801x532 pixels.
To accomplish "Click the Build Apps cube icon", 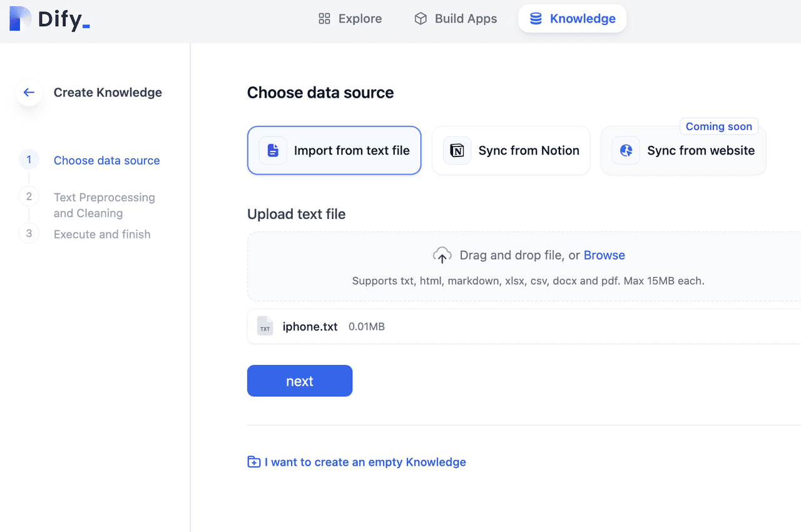I will (x=421, y=19).
